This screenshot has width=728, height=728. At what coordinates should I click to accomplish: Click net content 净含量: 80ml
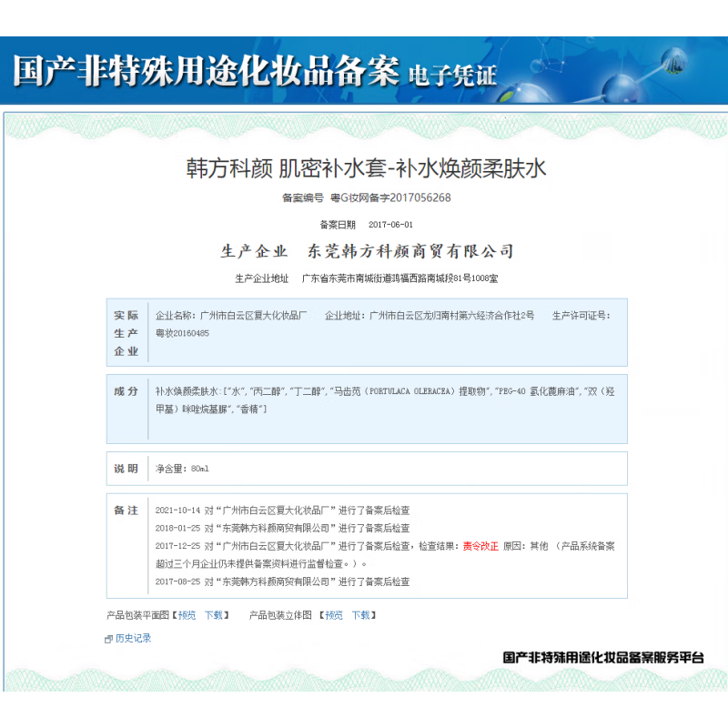point(182,469)
